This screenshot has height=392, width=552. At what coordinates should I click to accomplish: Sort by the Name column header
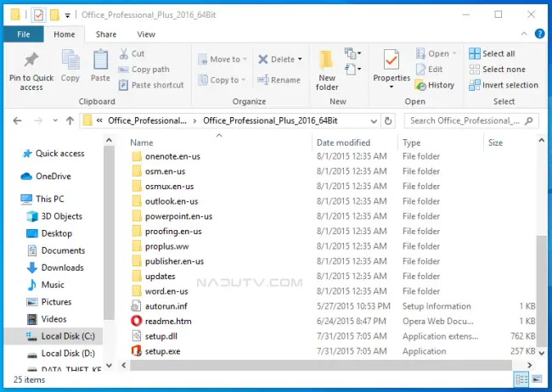(x=142, y=143)
